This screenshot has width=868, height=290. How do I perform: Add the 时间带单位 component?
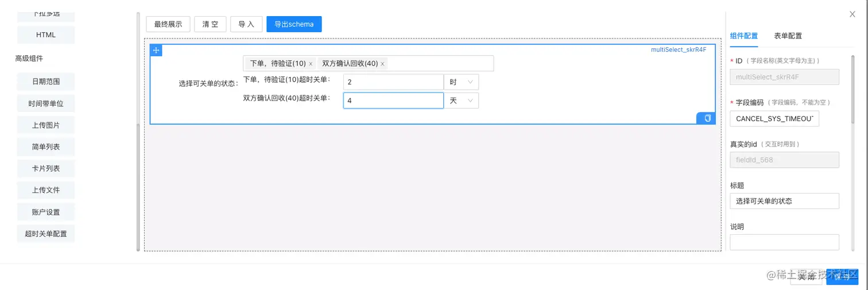pyautogui.click(x=46, y=104)
